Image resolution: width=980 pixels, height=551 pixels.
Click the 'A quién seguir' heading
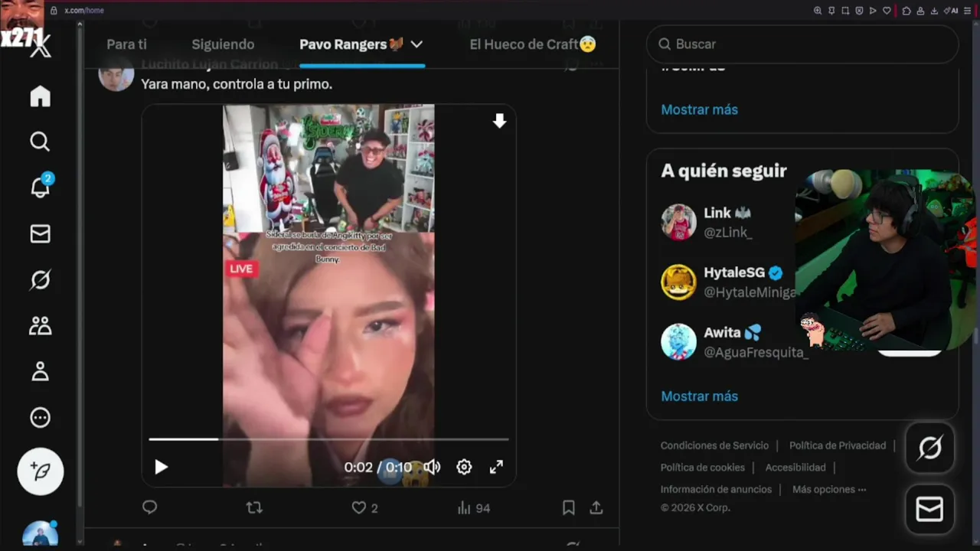click(x=724, y=171)
